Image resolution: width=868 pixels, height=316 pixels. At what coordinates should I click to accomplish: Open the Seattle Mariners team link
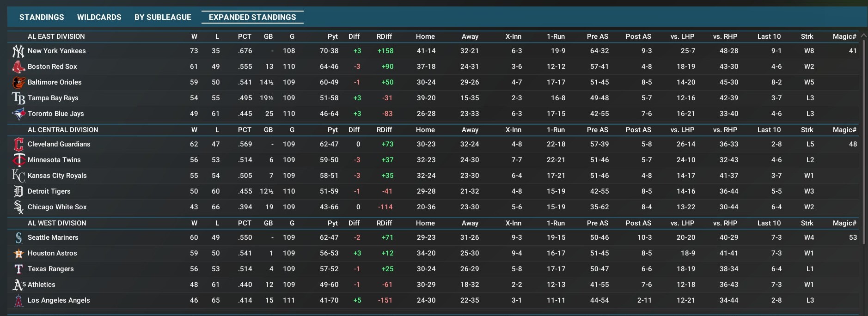pos(53,237)
